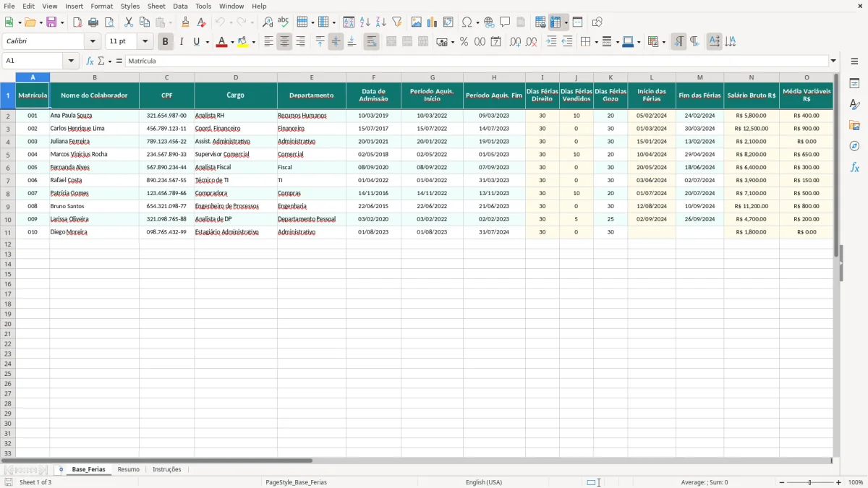Screen dimensions: 868x488
Task: Expand the highlighting color dropdown arrow
Action: [x=253, y=42]
